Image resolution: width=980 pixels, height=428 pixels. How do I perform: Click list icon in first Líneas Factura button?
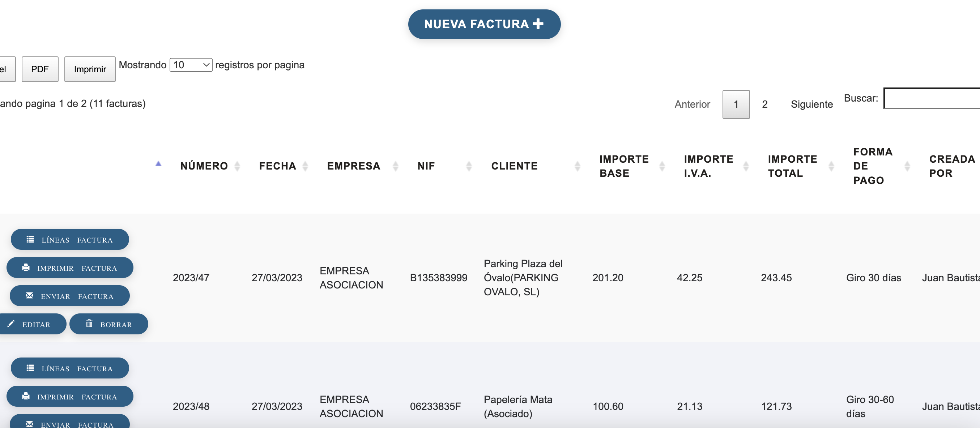pos(30,239)
